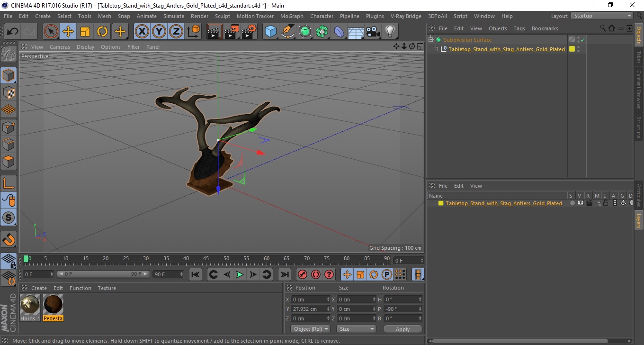Open the MoGraph menu

click(292, 16)
